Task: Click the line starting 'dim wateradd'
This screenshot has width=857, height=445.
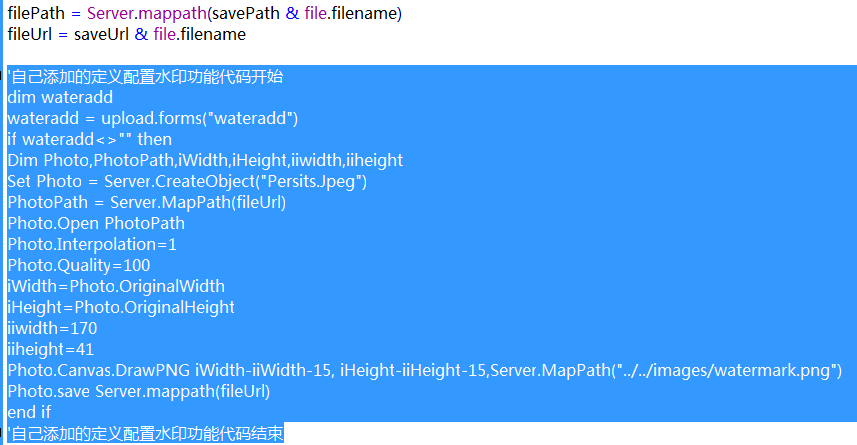Action: click(60, 97)
